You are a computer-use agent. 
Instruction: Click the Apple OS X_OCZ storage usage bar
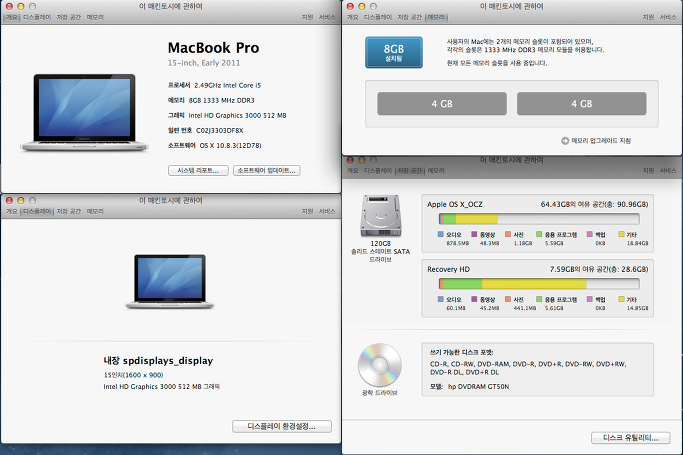539,219
